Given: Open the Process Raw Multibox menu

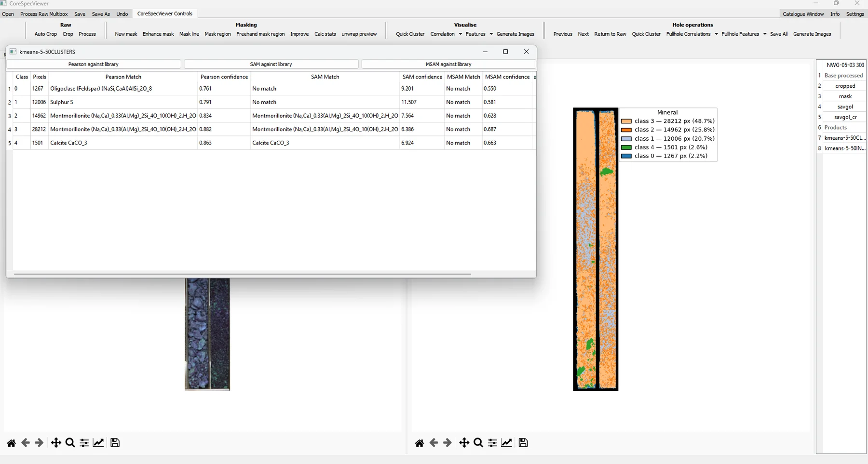Looking at the screenshot, I should click(44, 14).
